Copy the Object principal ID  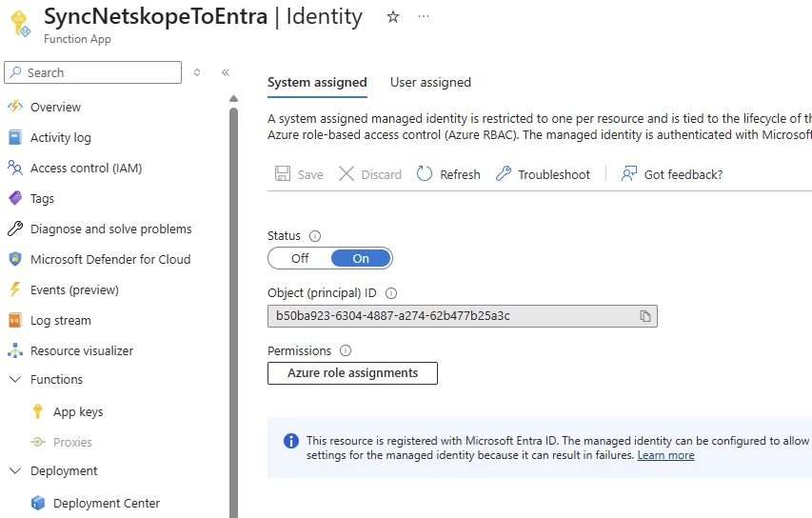click(644, 316)
